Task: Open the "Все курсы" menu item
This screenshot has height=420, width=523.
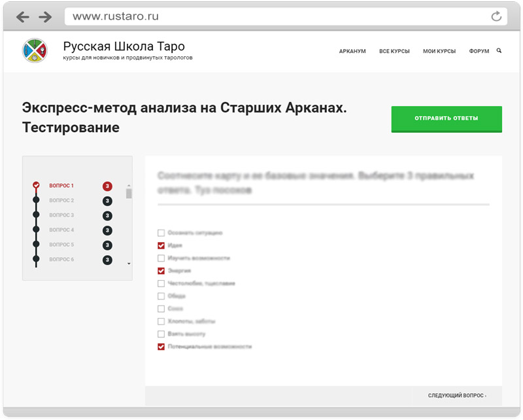Action: [394, 51]
